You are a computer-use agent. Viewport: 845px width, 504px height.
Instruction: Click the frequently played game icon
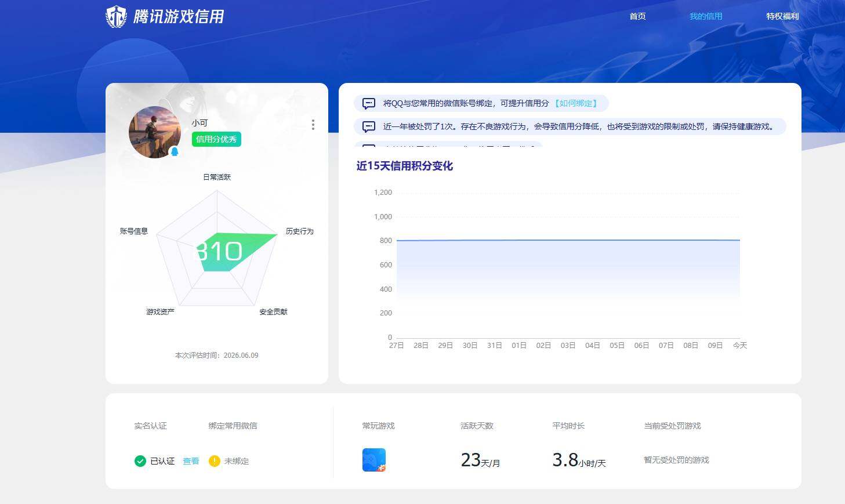click(374, 460)
